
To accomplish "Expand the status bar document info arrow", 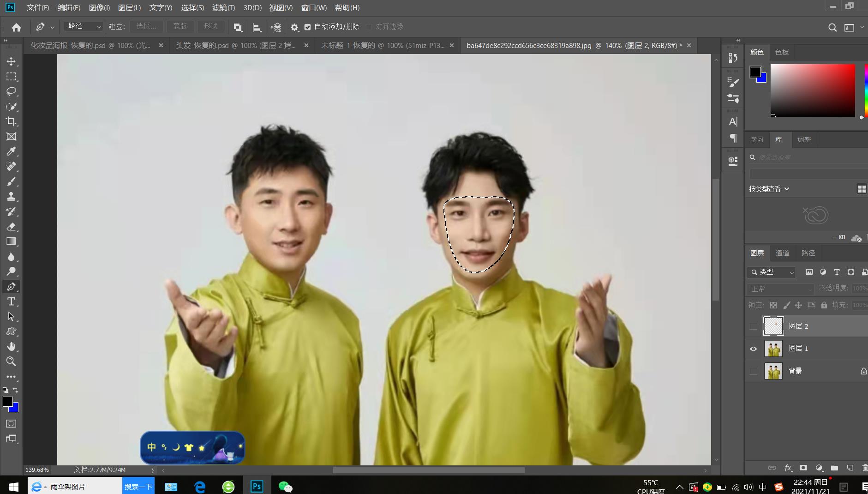I will [152, 470].
